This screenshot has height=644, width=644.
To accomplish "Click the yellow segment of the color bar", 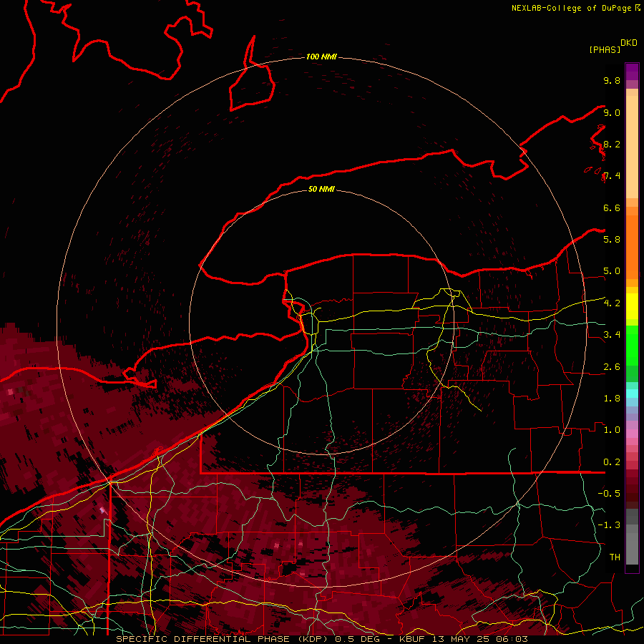I will tap(632, 306).
